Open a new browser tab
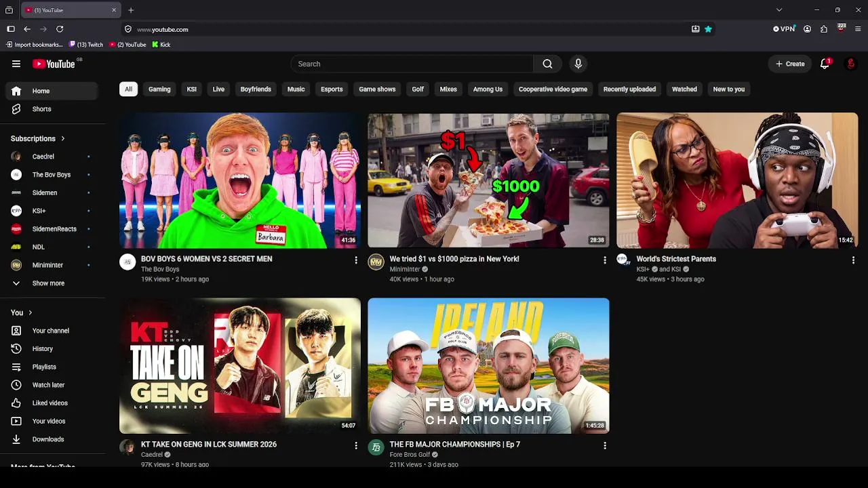The height and width of the screenshot is (488, 868). point(131,10)
